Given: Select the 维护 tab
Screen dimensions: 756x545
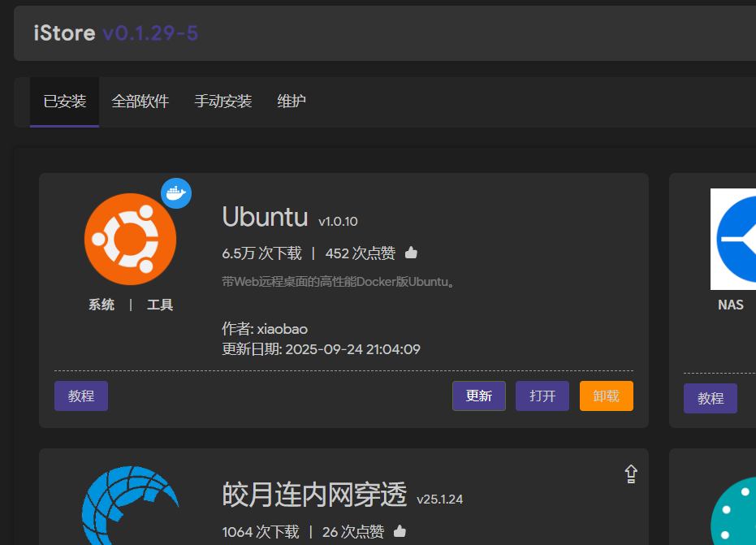Looking at the screenshot, I should click(x=292, y=102).
